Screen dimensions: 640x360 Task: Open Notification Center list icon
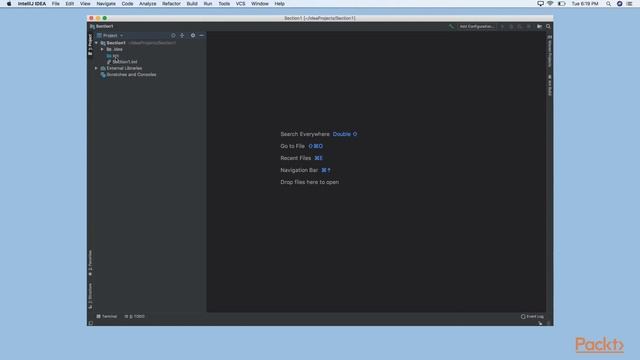(629, 4)
